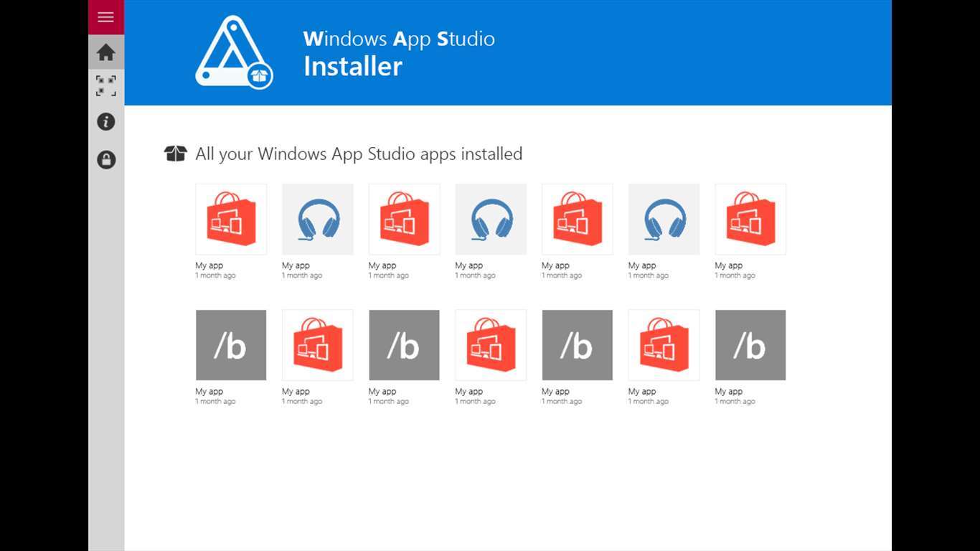The width and height of the screenshot is (980, 551).
Task: Open the first red shopping bag app in the bottom row
Action: (317, 345)
